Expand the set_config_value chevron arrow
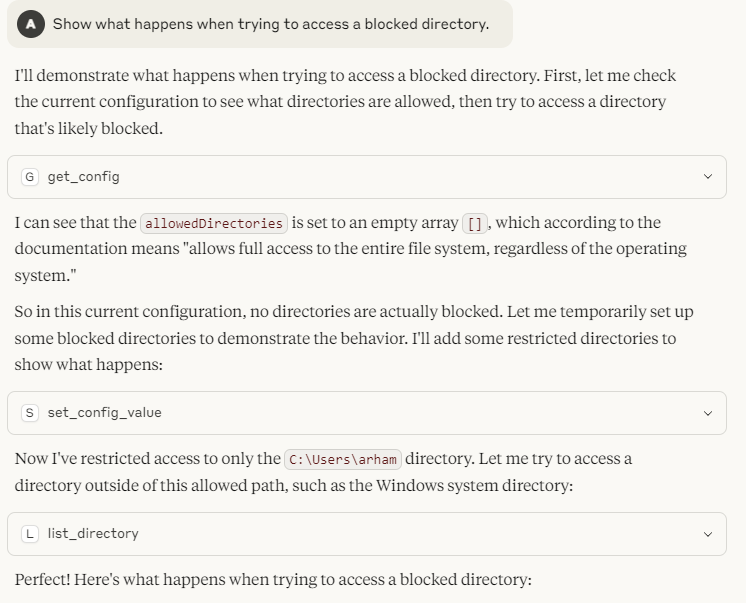The width and height of the screenshot is (746, 603). (x=708, y=412)
